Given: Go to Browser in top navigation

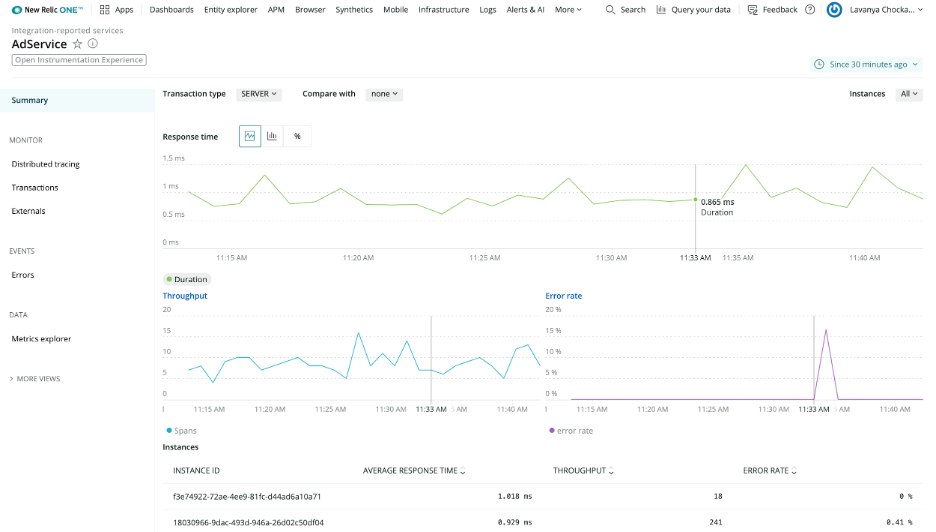Looking at the screenshot, I should click(x=310, y=10).
